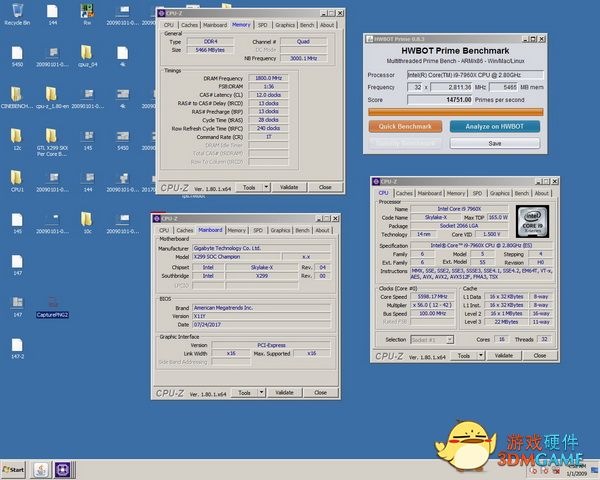Click the Windows Start button
The height and width of the screenshot is (480, 600).
point(15,469)
